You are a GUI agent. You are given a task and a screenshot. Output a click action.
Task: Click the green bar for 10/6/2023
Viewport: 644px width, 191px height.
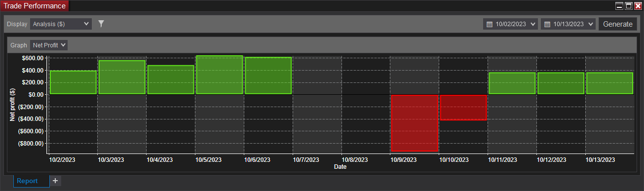(x=268, y=76)
